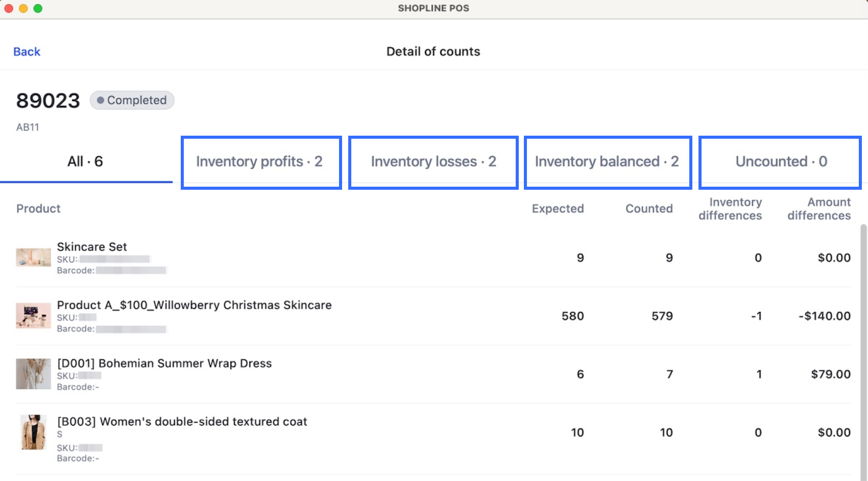Open the Willowberry Christmas Skincare product image

coord(33,316)
